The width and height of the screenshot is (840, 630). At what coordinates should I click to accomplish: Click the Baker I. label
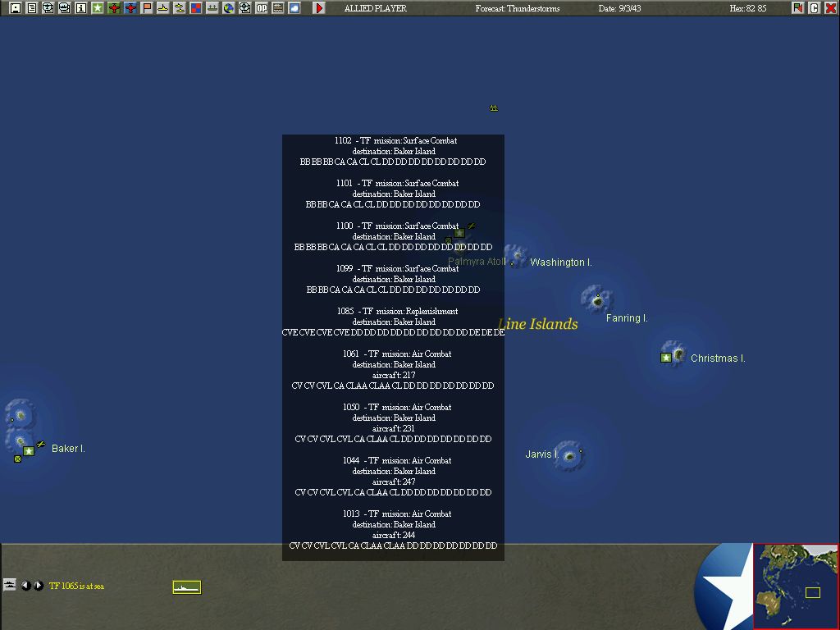coord(69,449)
